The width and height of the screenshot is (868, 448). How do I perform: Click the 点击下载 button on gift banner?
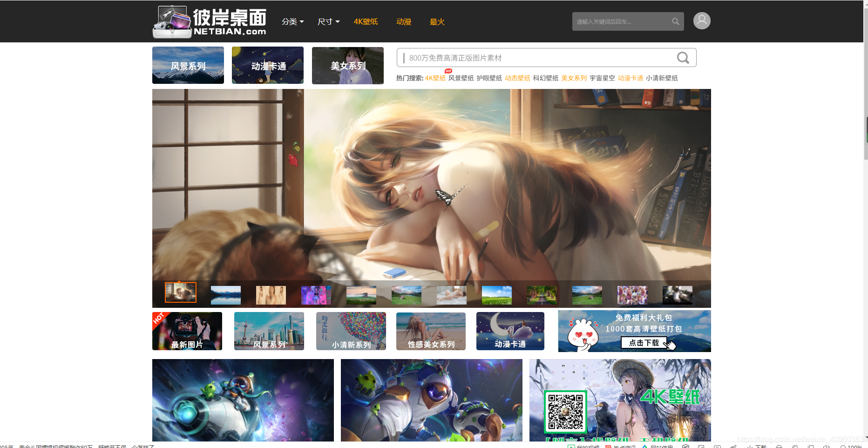(x=644, y=343)
